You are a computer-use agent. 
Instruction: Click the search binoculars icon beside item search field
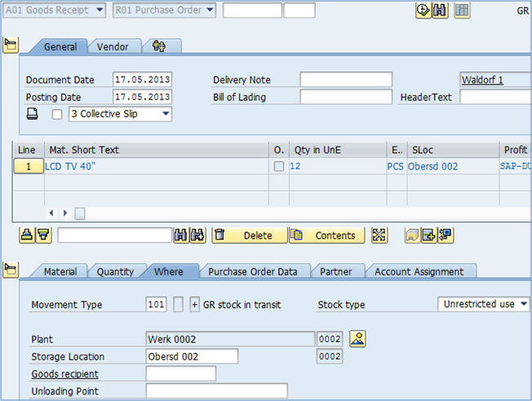pyautogui.click(x=181, y=236)
